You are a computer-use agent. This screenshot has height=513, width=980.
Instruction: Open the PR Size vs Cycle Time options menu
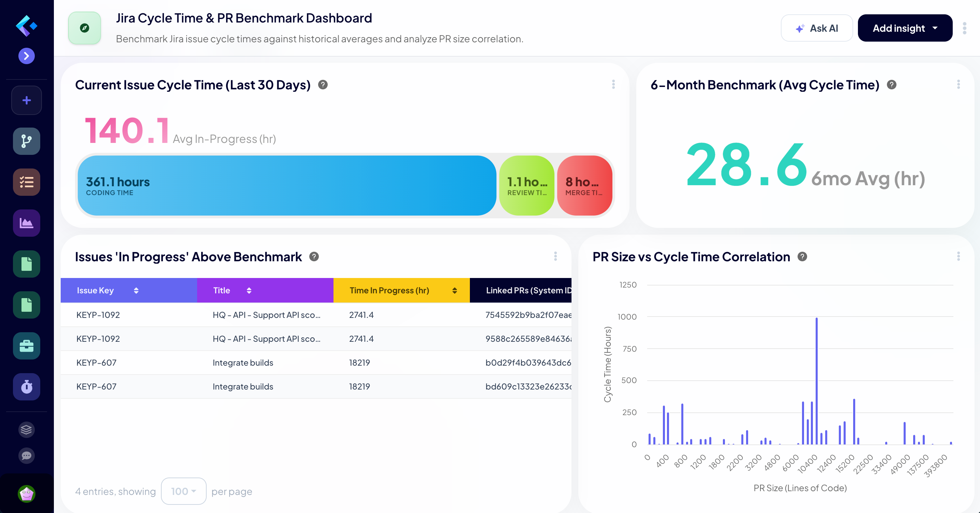coord(958,256)
